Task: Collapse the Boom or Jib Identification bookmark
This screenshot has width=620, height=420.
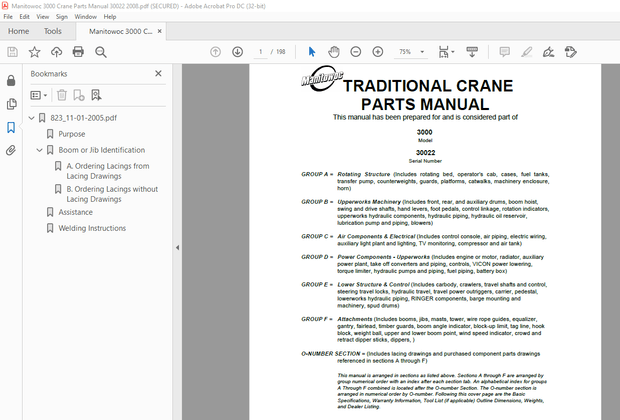Action: click(39, 150)
